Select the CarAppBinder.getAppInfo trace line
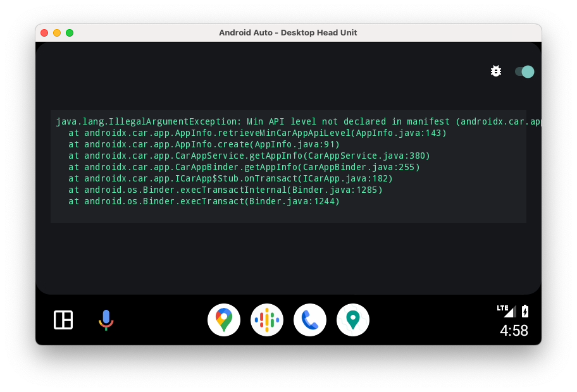 [244, 168]
